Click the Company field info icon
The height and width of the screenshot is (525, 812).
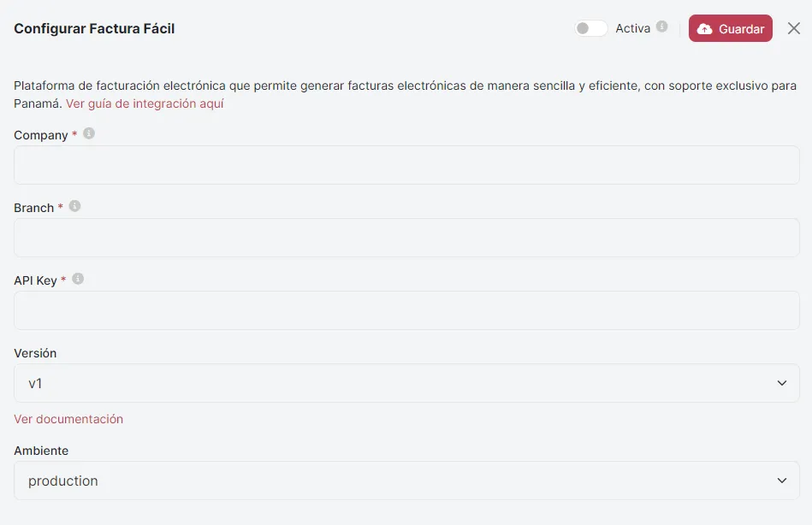(x=89, y=134)
